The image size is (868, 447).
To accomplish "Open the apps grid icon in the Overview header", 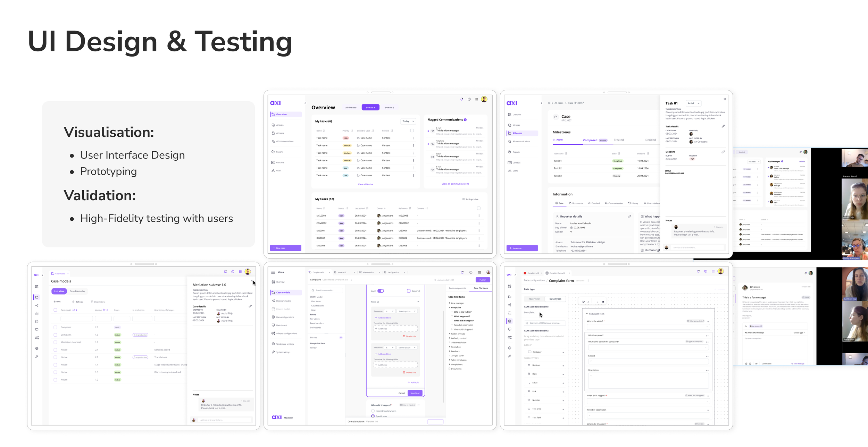I will tap(477, 99).
